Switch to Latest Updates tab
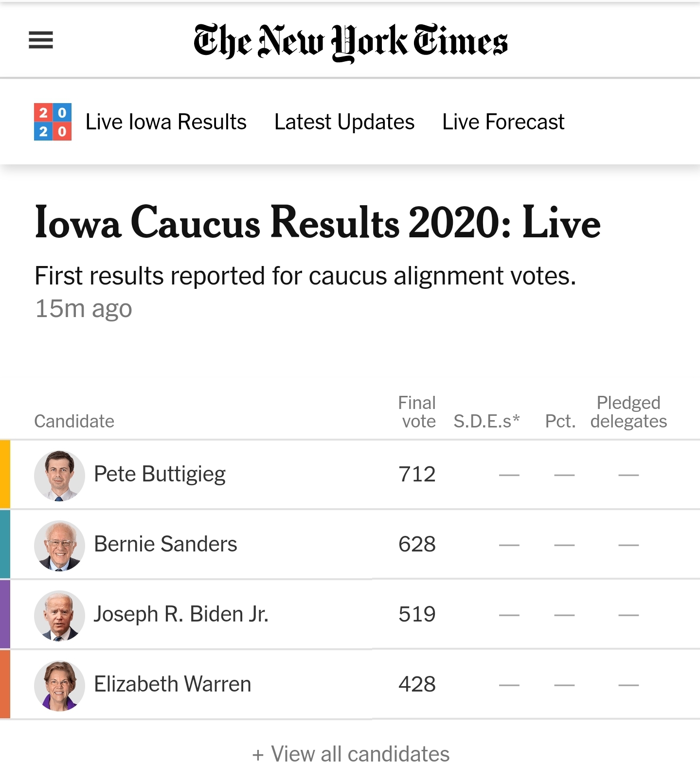 (344, 122)
